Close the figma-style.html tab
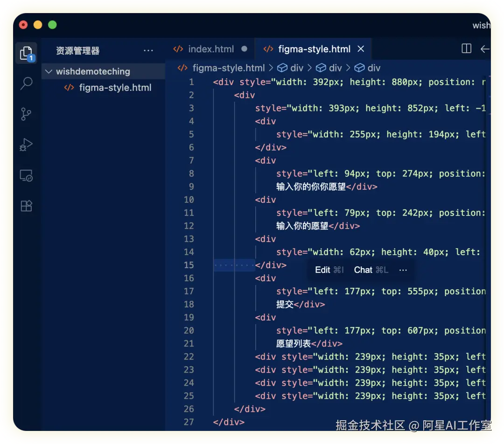Viewport: 504px width, 444px height. pyautogui.click(x=361, y=49)
